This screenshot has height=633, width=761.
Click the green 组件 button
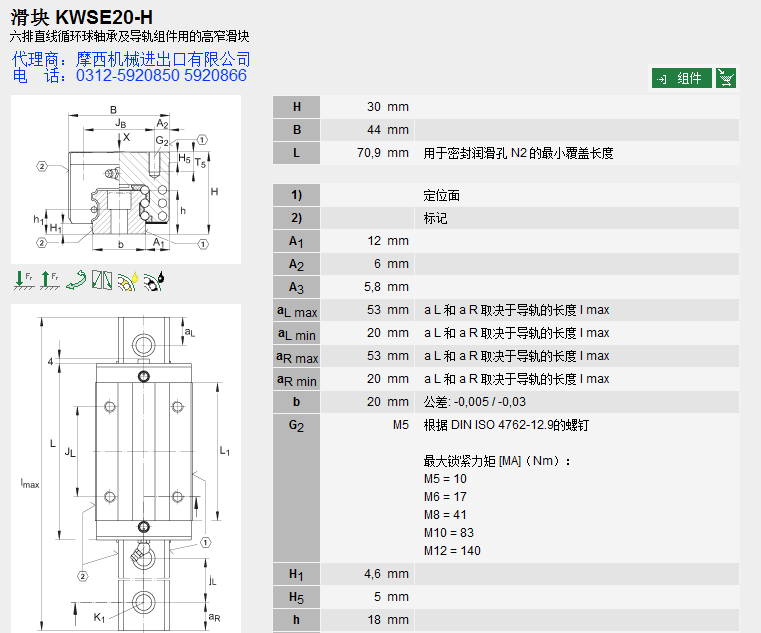(682, 78)
